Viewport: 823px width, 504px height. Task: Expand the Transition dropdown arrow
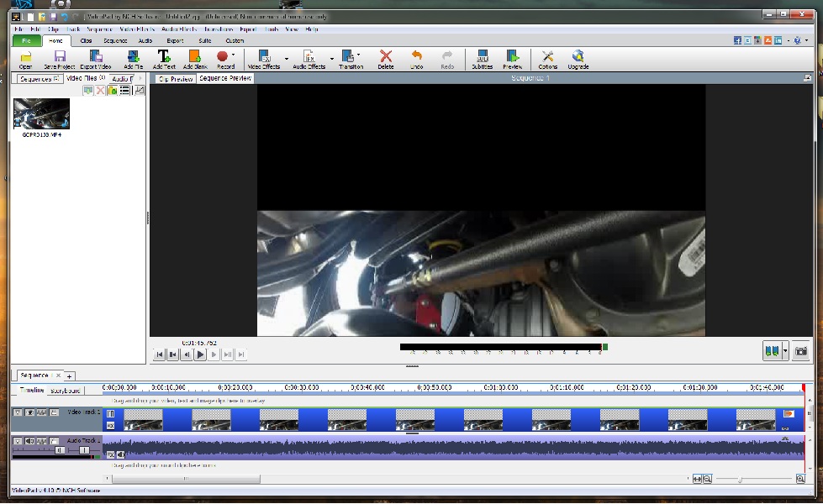point(358,55)
